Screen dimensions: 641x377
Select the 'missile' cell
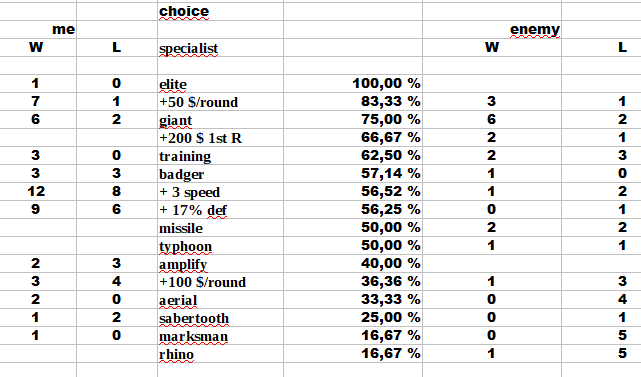coord(220,227)
